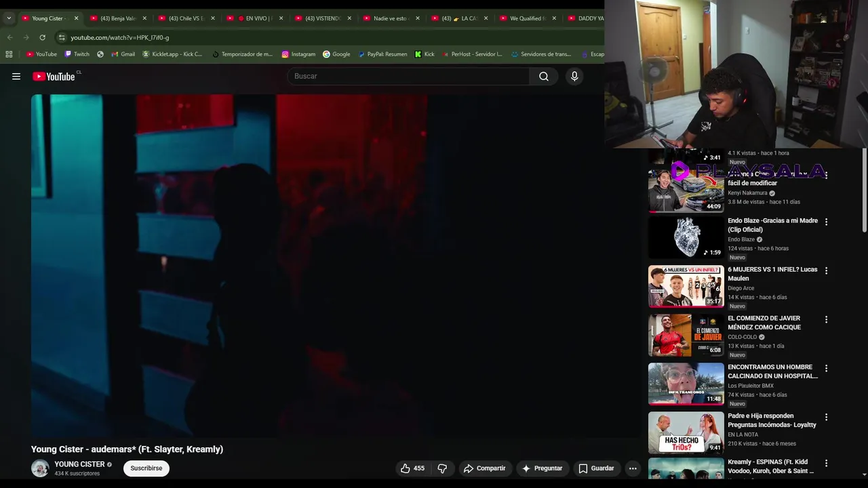Viewport: 868px width, 488px height.
Task: Go to YouTube home via the logo
Action: 54,77
